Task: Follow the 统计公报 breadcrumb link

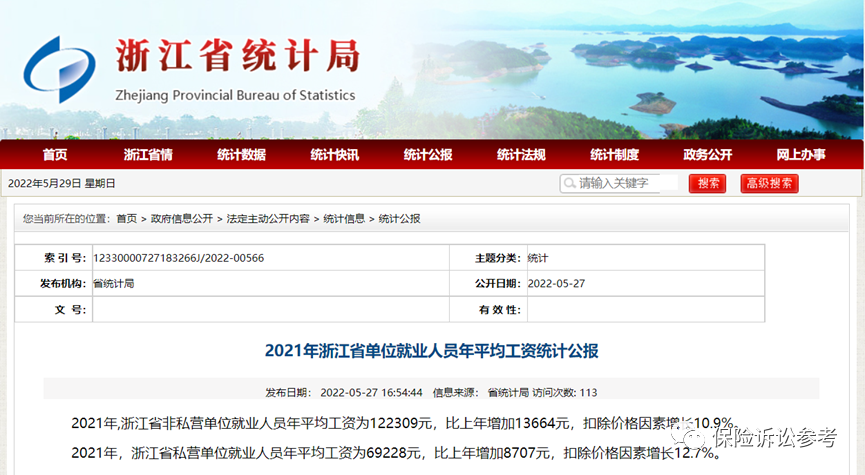Action: (399, 219)
